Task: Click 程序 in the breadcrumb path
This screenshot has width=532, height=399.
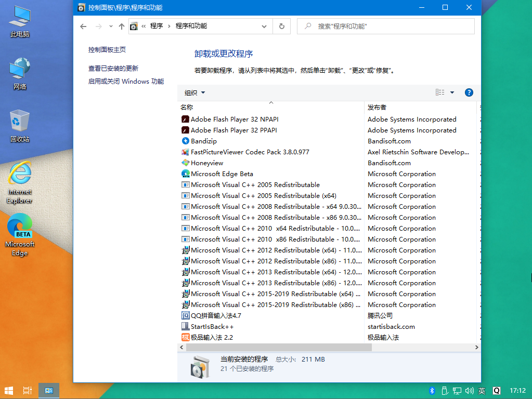Action: click(x=157, y=26)
